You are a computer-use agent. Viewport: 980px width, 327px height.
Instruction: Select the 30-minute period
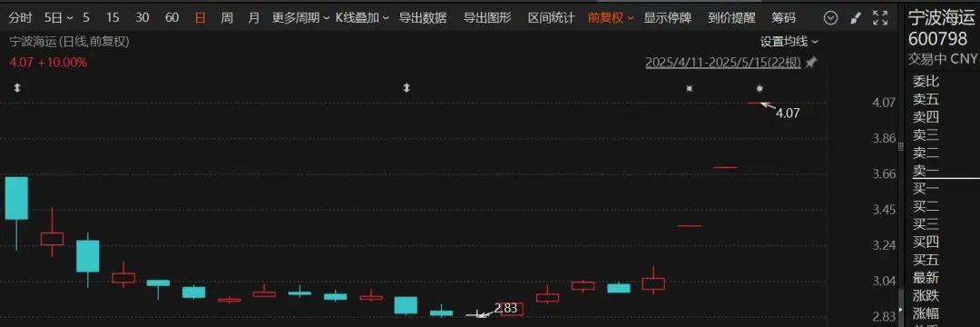click(142, 18)
